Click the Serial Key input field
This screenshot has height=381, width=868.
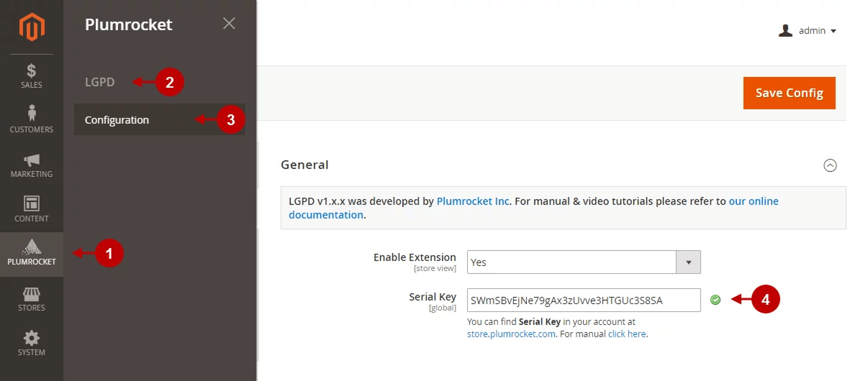584,300
